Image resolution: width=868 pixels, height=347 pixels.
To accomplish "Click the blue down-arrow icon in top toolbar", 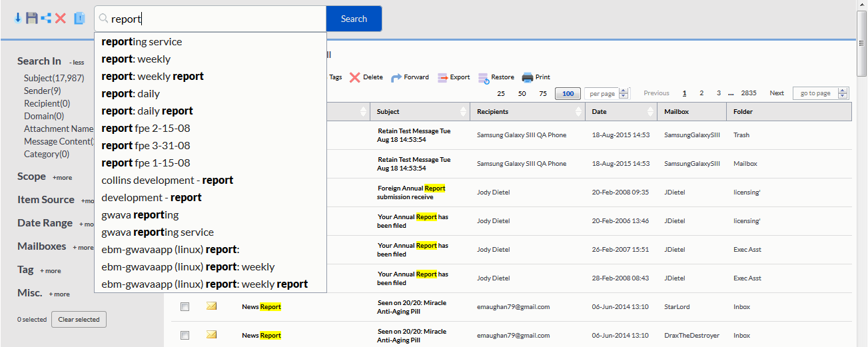I will tap(18, 19).
